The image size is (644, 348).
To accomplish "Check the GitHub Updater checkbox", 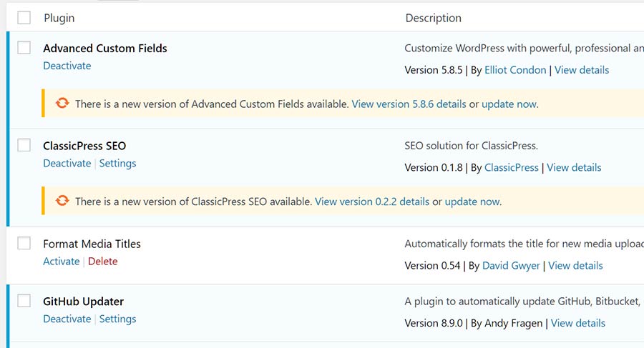I will [x=24, y=300].
